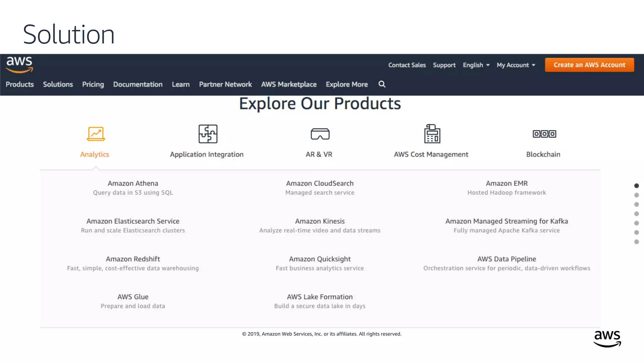Select the Blockchain chain icon
This screenshot has height=362, width=644.
(544, 134)
